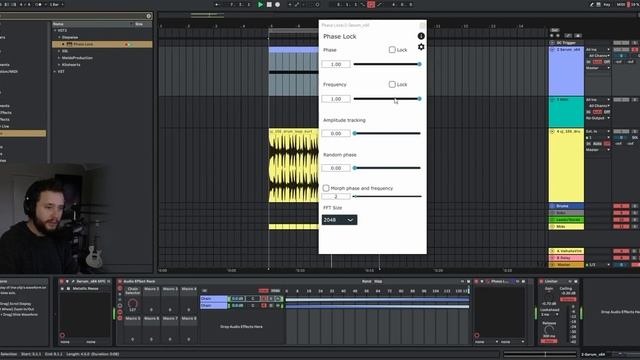Edit the Random phase value field
The image size is (640, 360).
tap(336, 168)
